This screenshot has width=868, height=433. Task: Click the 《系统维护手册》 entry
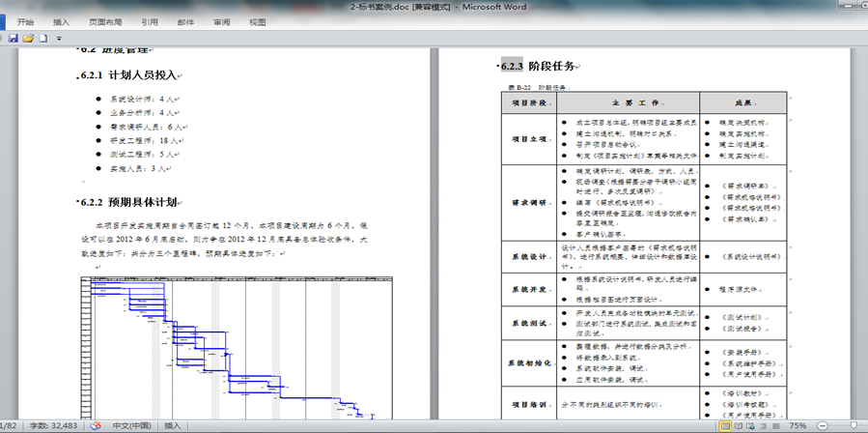[x=752, y=363]
